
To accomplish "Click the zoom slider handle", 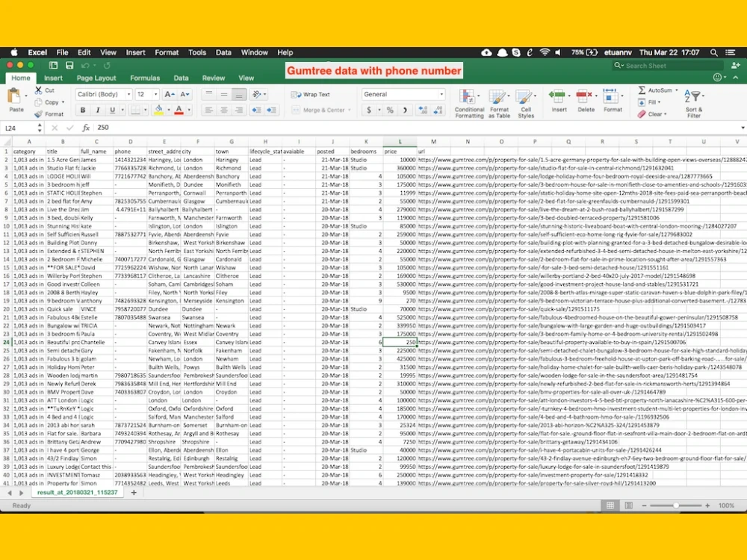I will (675, 505).
